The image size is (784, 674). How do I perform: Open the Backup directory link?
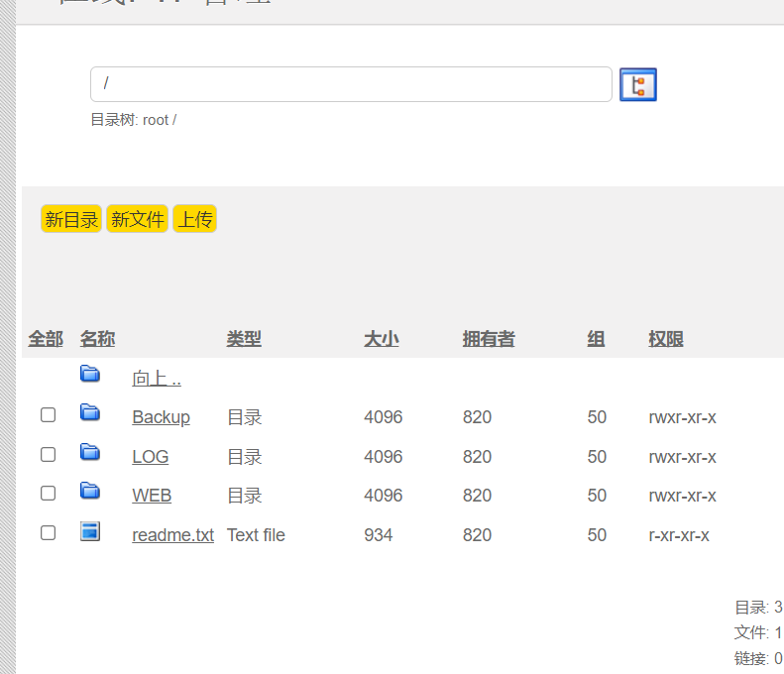[161, 417]
